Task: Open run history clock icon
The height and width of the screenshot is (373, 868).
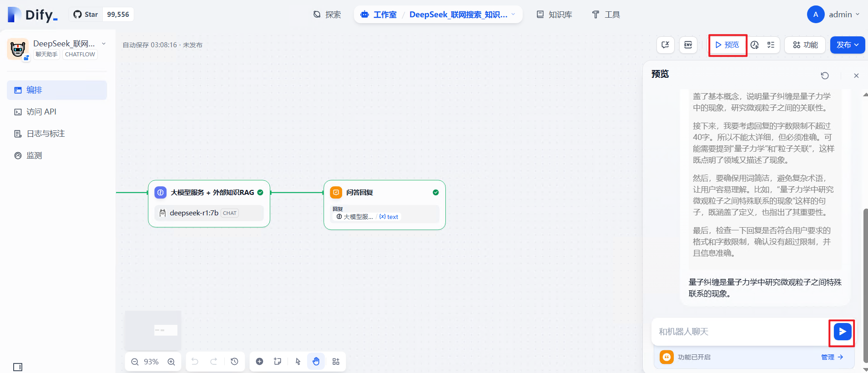Action: 755,45
